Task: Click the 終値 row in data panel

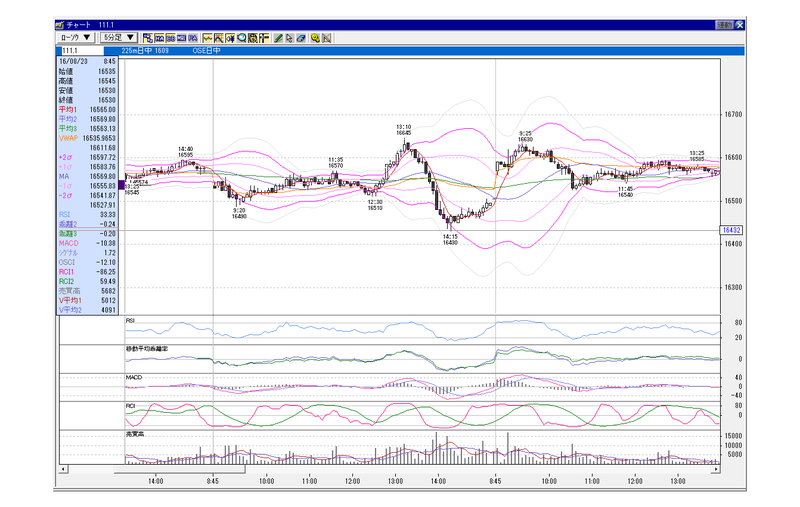Action: [x=87, y=100]
